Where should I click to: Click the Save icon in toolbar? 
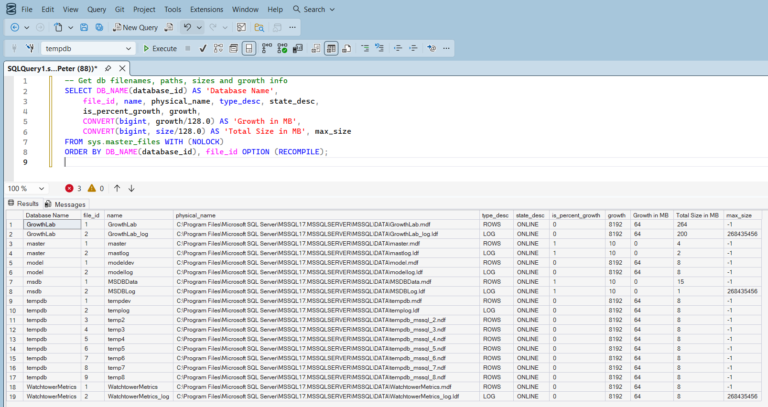(84, 27)
